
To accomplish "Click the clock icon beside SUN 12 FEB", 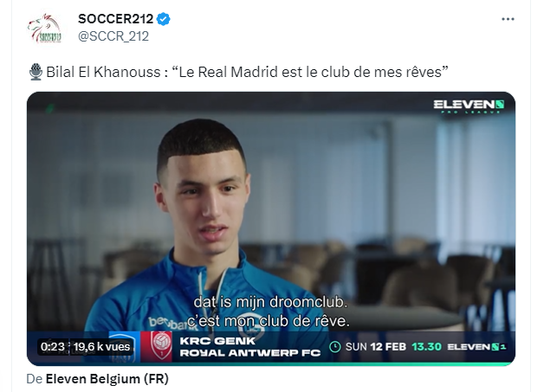I will pyautogui.click(x=334, y=347).
